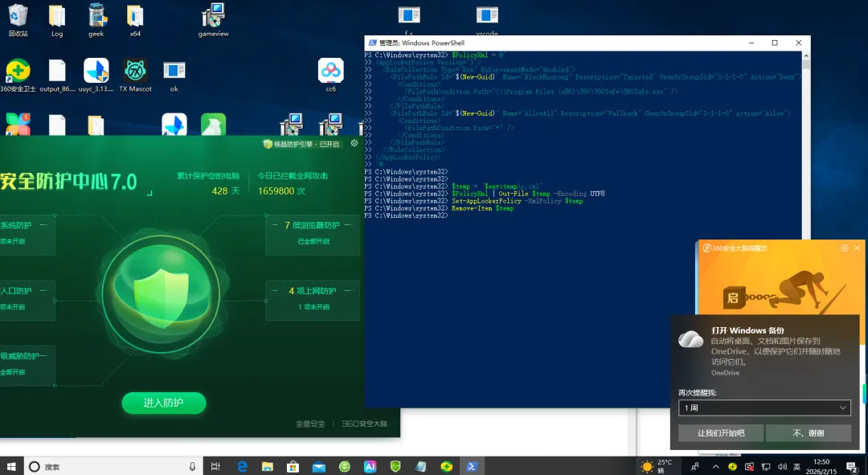
Task: Open the Windows Start menu
Action: pyautogui.click(x=11, y=466)
